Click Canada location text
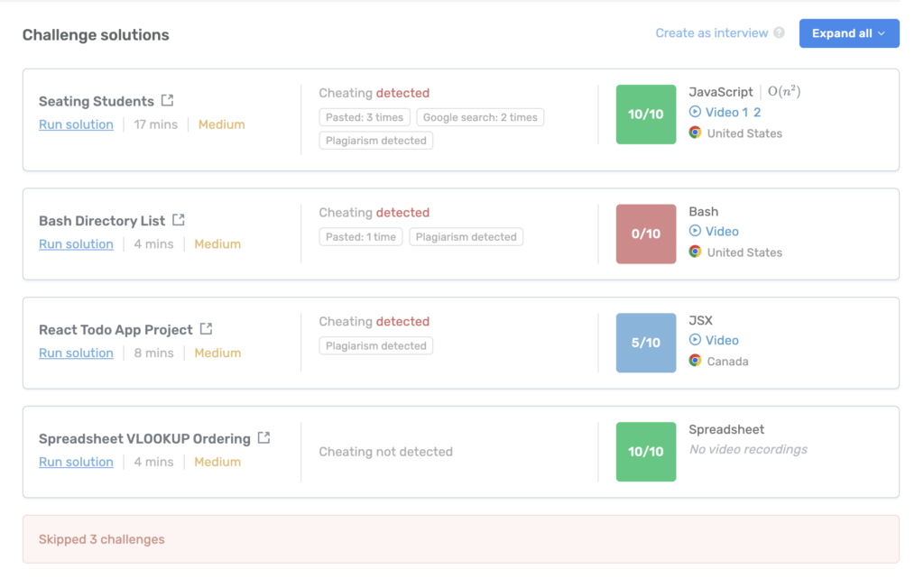The height and width of the screenshot is (578, 924). (x=728, y=362)
